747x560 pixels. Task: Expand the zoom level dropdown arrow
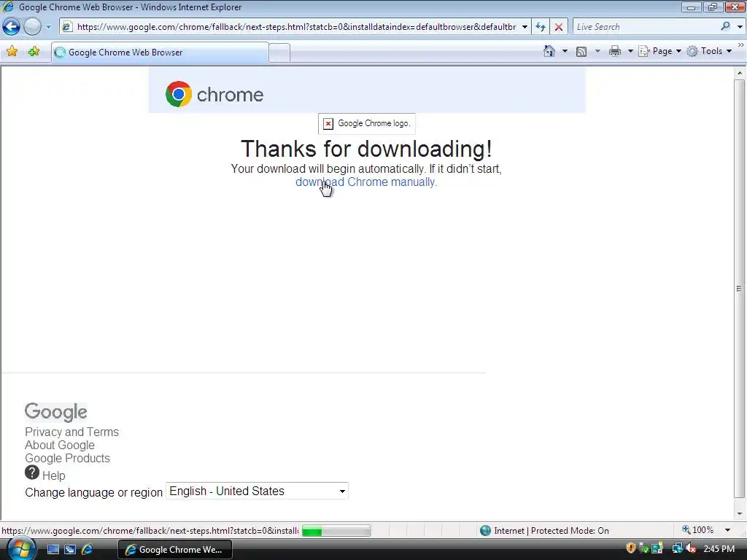tap(727, 530)
